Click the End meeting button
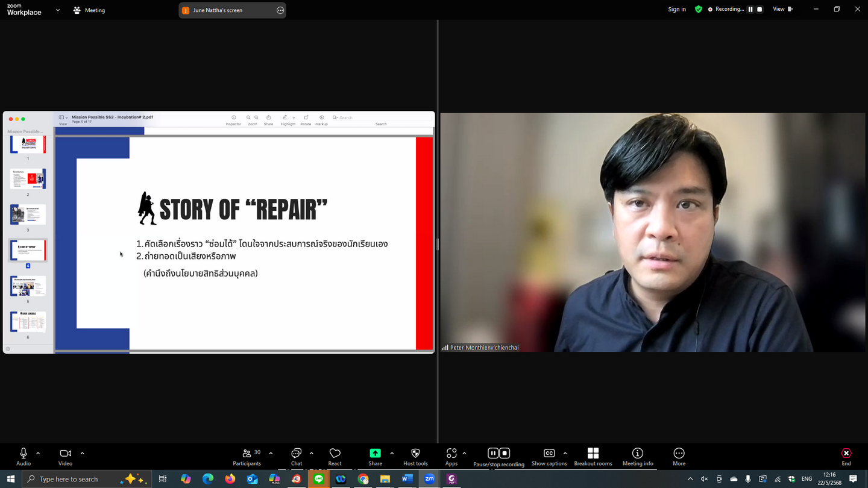 846,457
